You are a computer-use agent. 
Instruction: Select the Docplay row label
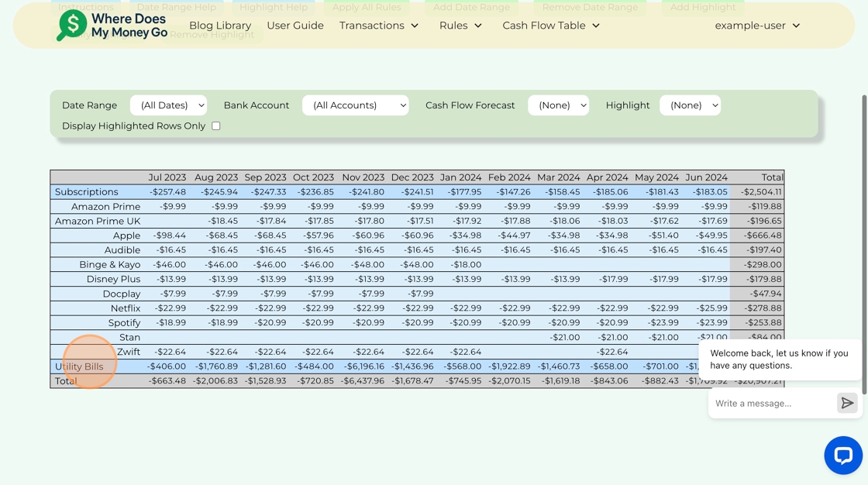point(121,294)
